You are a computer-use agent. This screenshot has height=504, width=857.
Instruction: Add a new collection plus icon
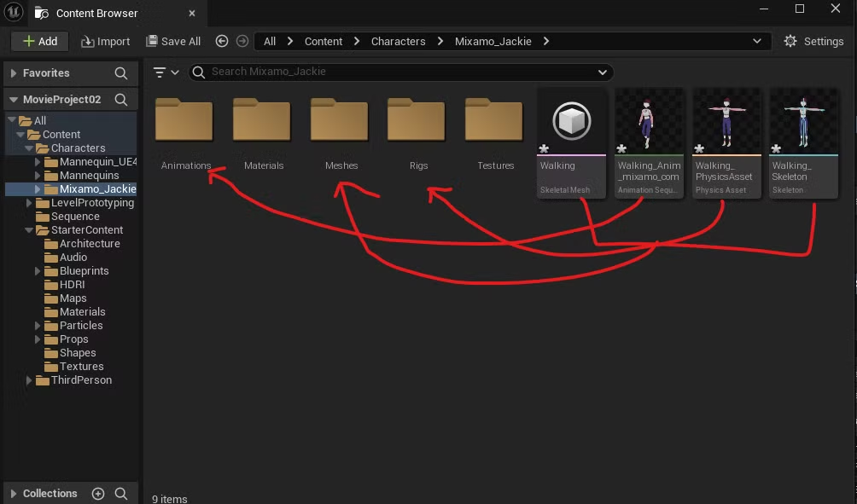[x=98, y=494]
